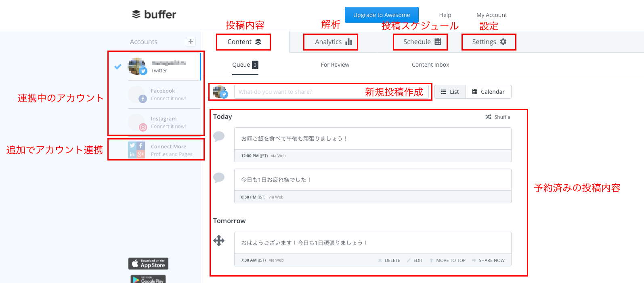644x283 pixels.
Task: Click the Analytics bar chart icon
Action: tap(349, 42)
